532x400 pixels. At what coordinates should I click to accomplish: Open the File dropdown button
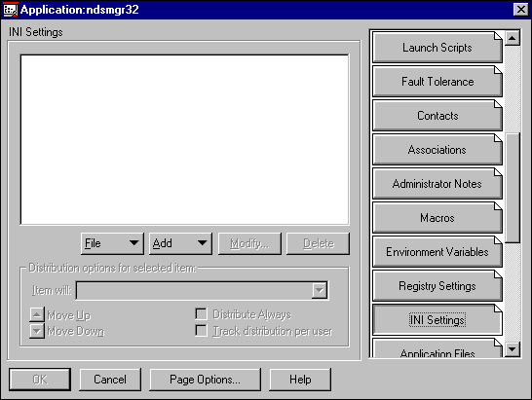coord(112,243)
